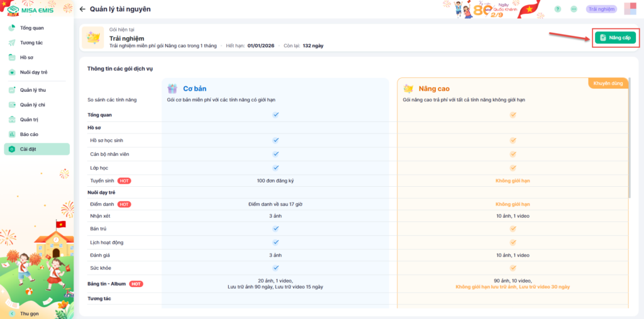Click the MISA EMIS logo
Viewport: 644px width, 319px height.
(x=30, y=9)
